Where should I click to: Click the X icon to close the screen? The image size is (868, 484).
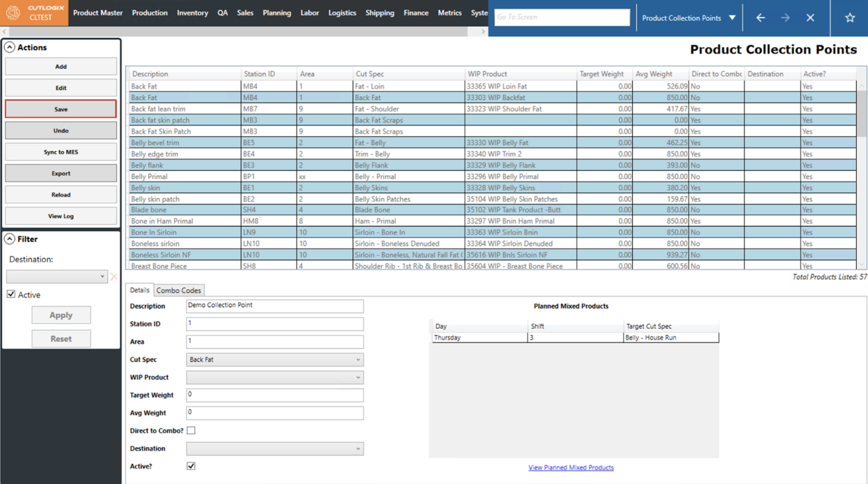(x=810, y=18)
